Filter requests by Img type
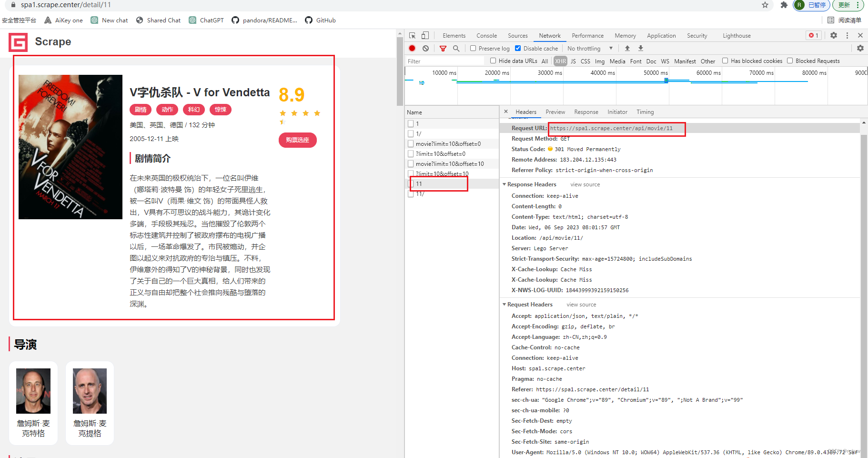Screen dimensions: 868x458 (x=600, y=61)
